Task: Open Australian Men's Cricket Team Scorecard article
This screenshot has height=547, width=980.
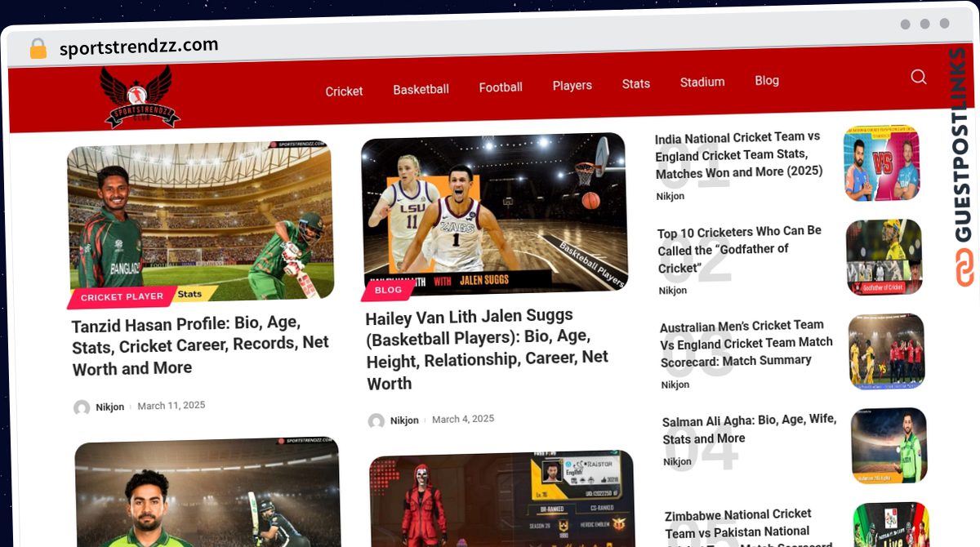Action: click(746, 342)
